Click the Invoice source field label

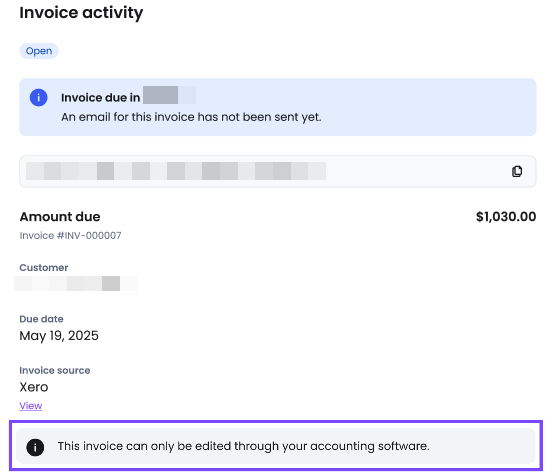point(55,370)
